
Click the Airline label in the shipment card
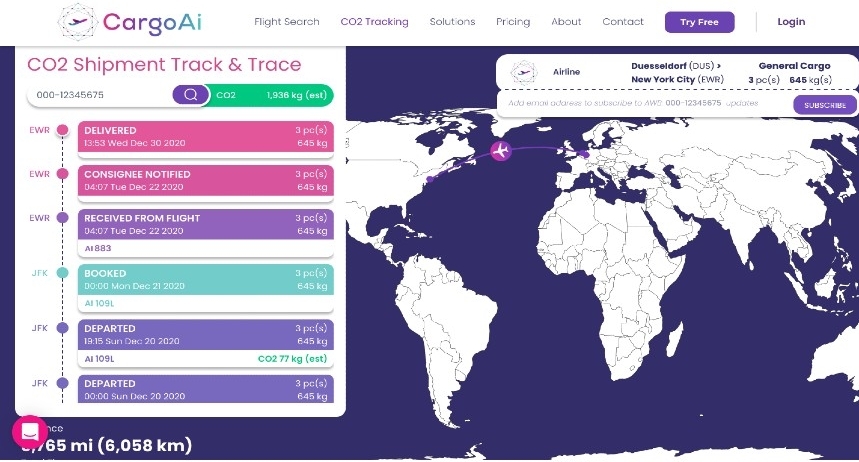(566, 72)
